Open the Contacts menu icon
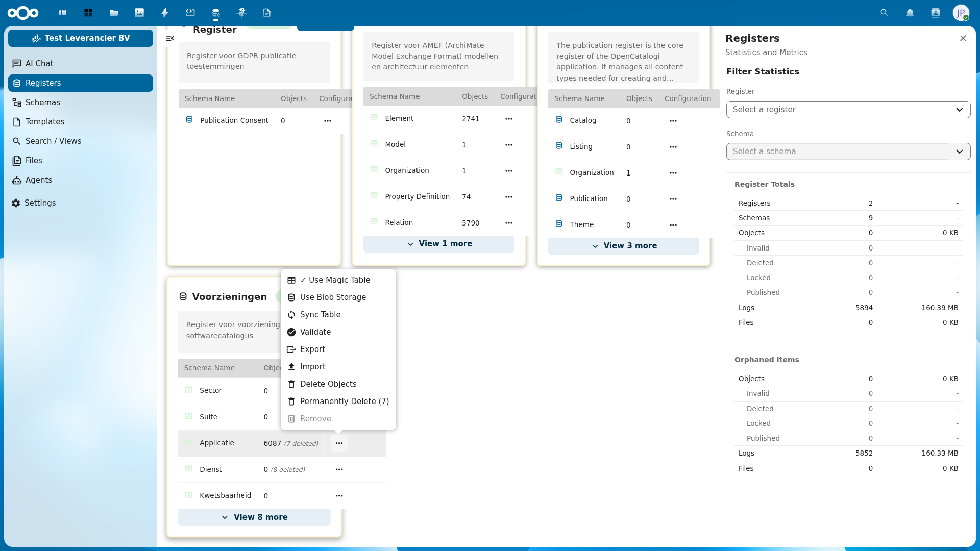This screenshot has width=980, height=551. pyautogui.click(x=935, y=13)
